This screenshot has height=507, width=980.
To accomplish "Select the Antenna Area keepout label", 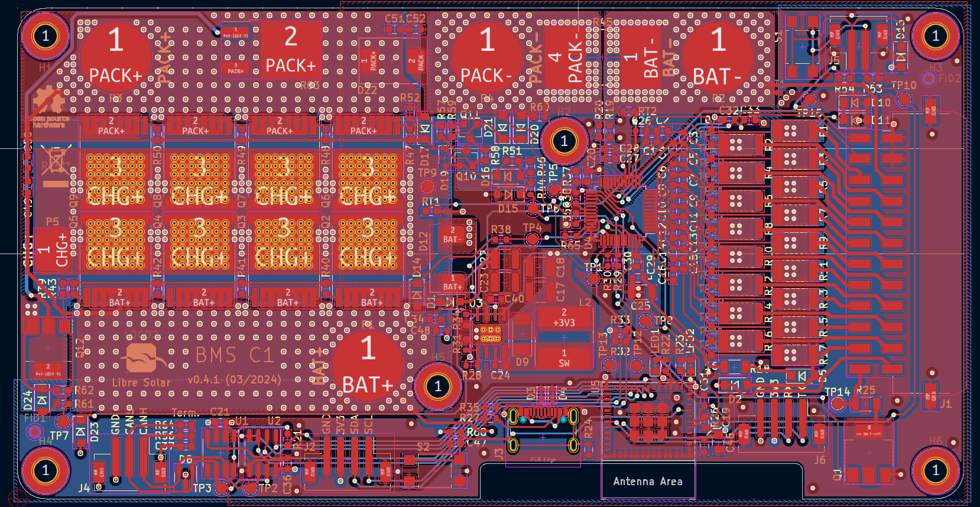I will [648, 481].
